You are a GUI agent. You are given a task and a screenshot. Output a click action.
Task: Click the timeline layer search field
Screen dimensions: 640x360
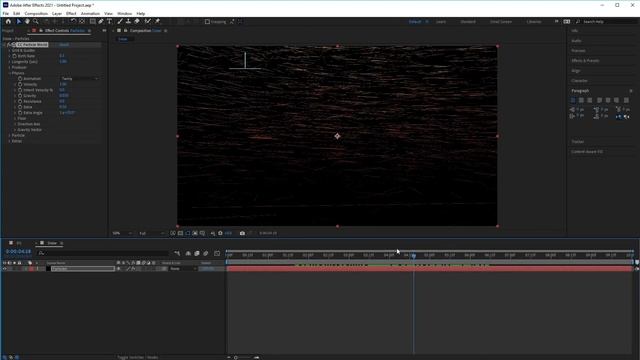(102, 253)
